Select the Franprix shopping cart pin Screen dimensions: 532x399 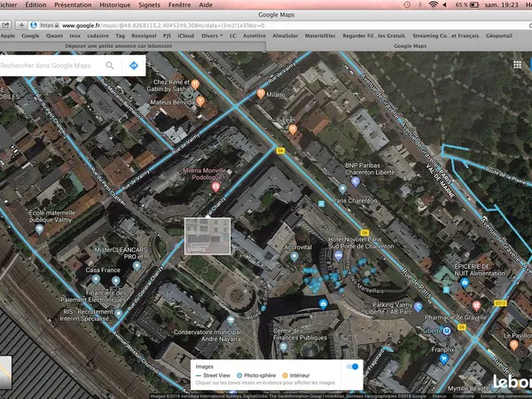[x=443, y=359]
